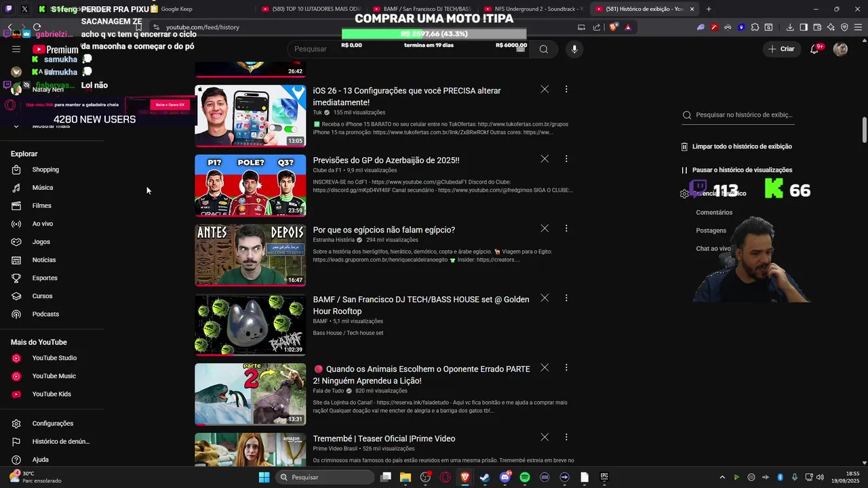Screen dimensions: 868x488
Task: Open Por que os egípcios thumbnail
Action: click(x=250, y=255)
